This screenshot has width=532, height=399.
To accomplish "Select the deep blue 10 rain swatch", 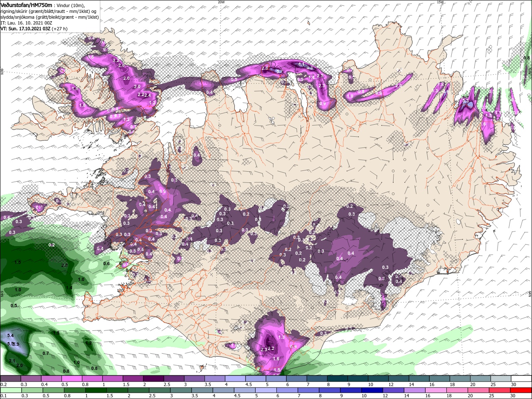I will click(373, 390).
